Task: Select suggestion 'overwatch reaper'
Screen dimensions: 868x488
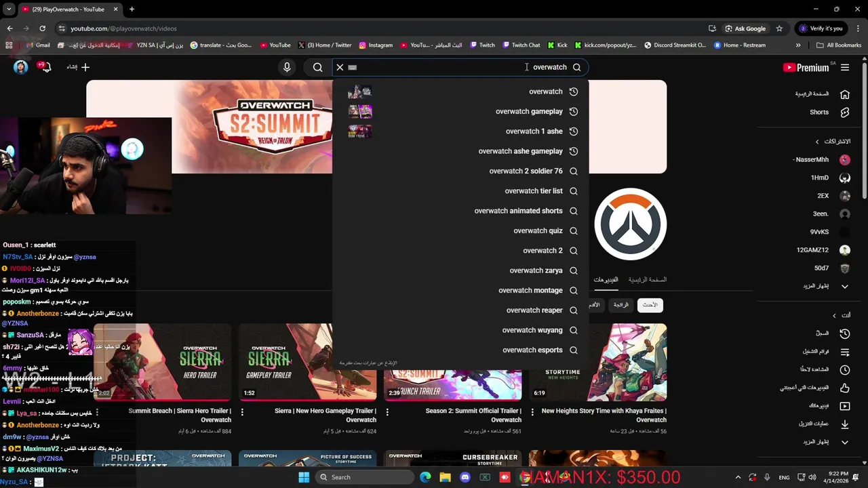Action: (460, 310)
